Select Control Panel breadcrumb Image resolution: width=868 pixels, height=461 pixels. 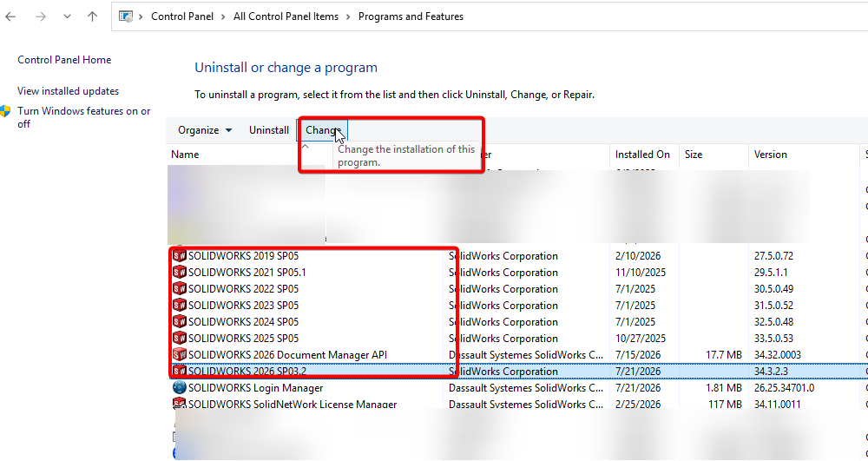click(x=182, y=16)
